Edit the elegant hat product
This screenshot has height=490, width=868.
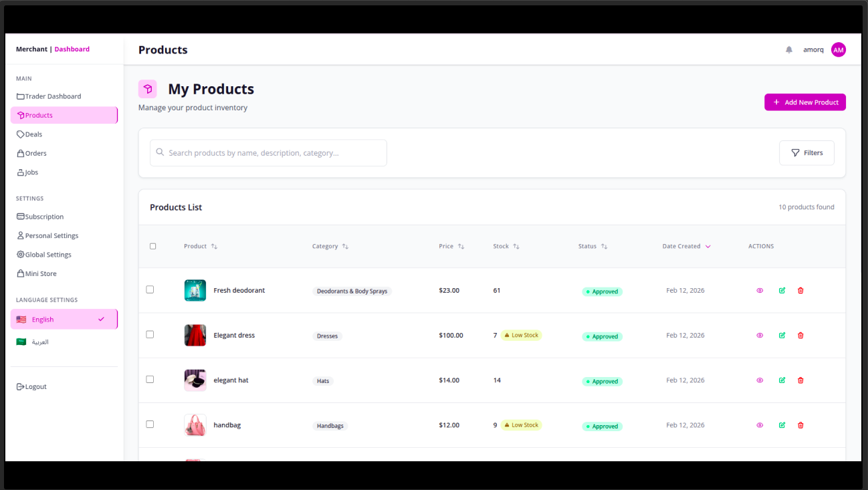782,380
